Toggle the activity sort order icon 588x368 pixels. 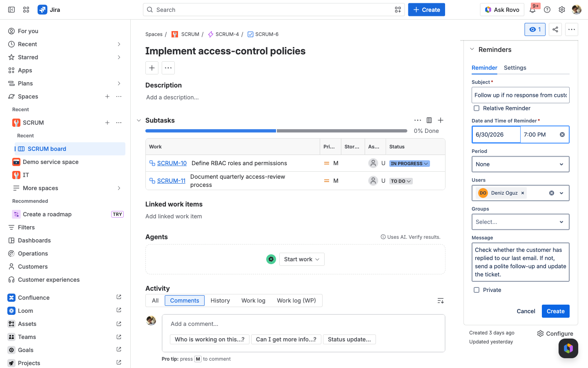pos(441,301)
